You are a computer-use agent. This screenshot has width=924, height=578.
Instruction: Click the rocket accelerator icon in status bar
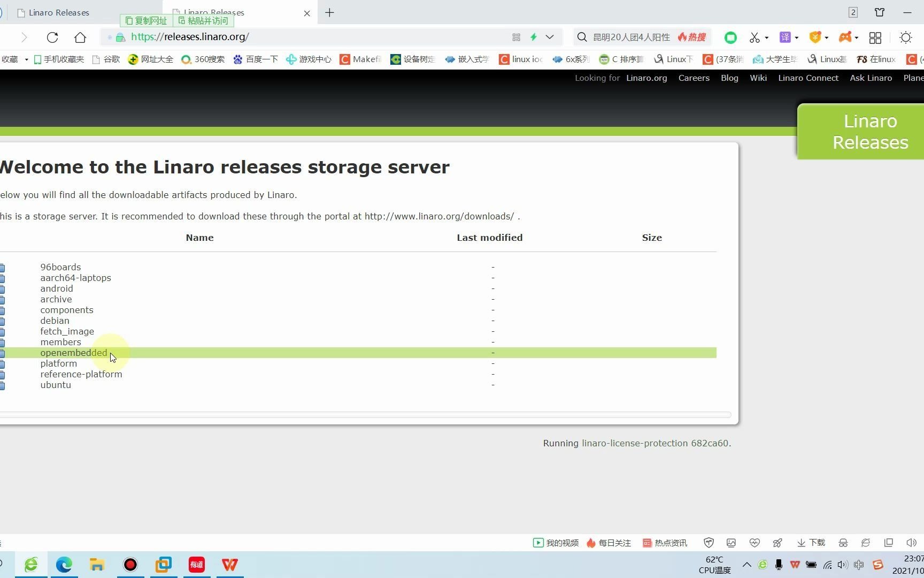click(777, 543)
